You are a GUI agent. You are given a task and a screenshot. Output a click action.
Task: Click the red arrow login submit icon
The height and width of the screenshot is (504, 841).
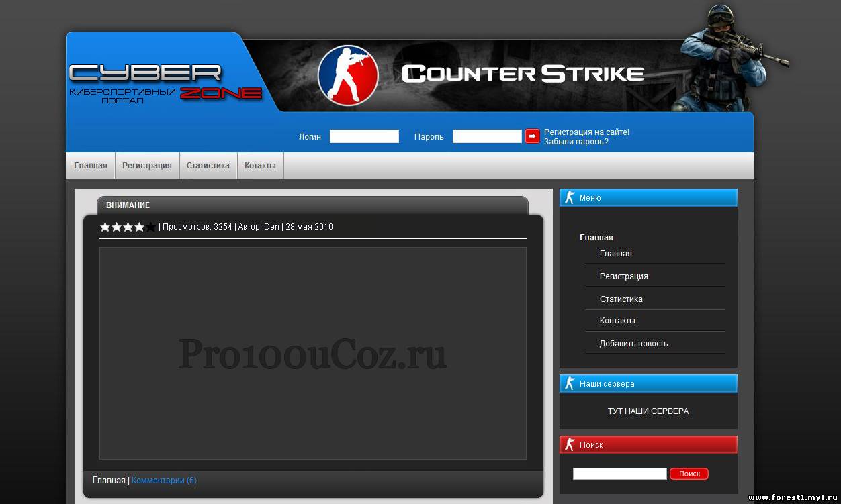(532, 136)
